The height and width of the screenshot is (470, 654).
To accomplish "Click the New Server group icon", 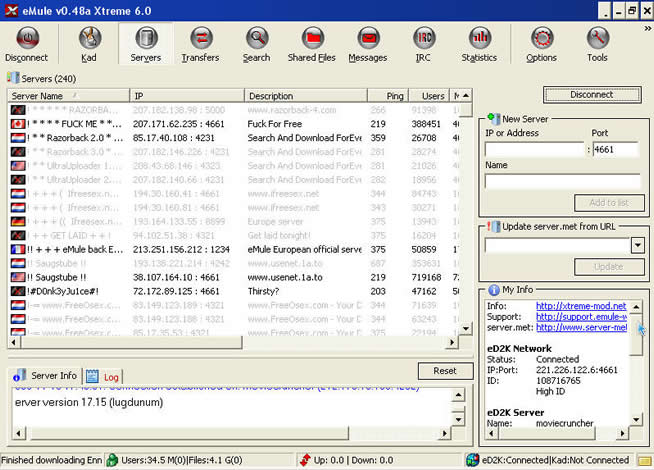I will tap(494, 119).
